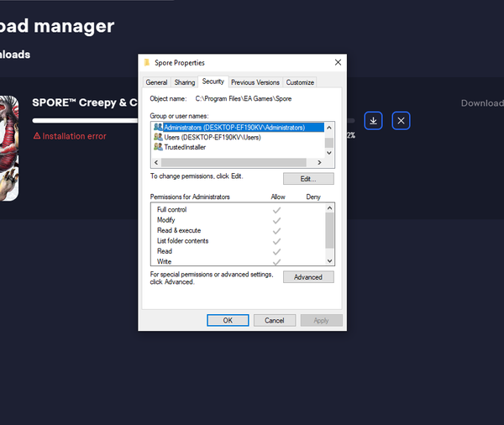Viewport: 504px width, 425px height.
Task: Click the Users group icon in the user list
Action: [158, 137]
